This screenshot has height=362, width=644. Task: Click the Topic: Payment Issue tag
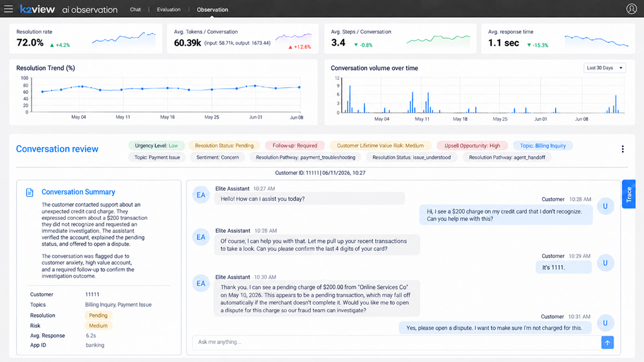coord(157,158)
